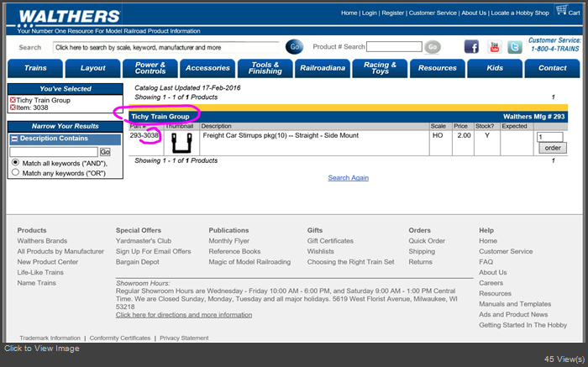
Task: Open Returns footer link
Action: pos(420,262)
